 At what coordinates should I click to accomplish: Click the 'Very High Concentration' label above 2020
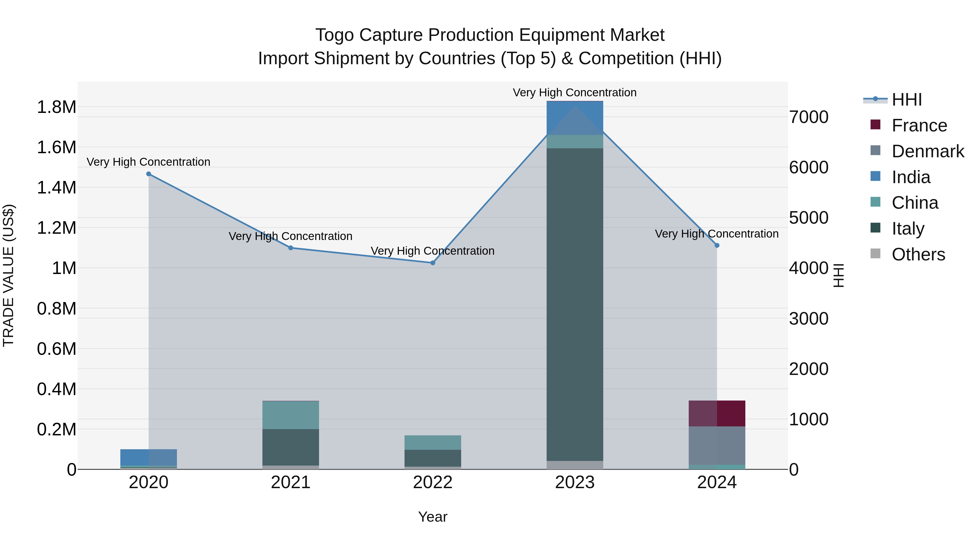(x=149, y=162)
